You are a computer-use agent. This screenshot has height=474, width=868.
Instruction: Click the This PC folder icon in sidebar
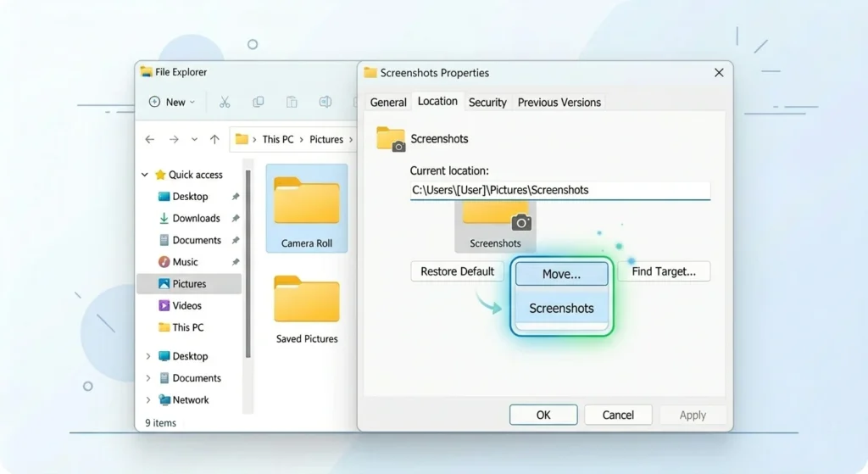point(164,327)
